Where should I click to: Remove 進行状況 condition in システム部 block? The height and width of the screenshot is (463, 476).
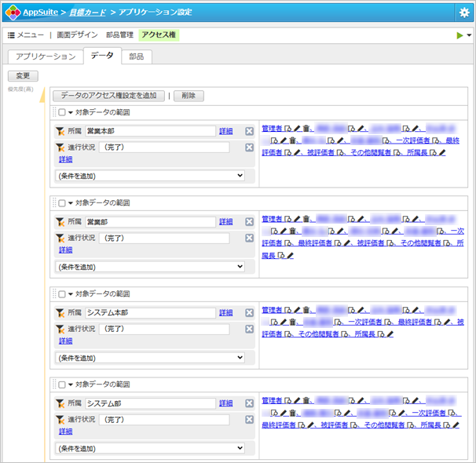(249, 419)
